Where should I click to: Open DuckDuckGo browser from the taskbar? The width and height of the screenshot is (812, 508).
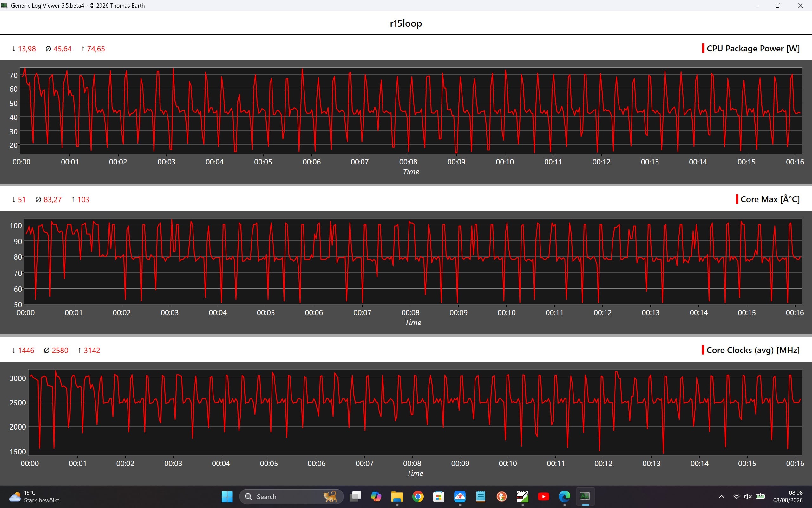click(501, 497)
